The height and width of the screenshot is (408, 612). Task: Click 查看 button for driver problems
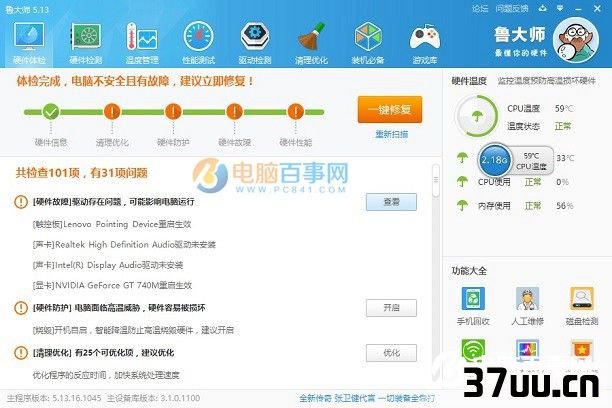391,202
